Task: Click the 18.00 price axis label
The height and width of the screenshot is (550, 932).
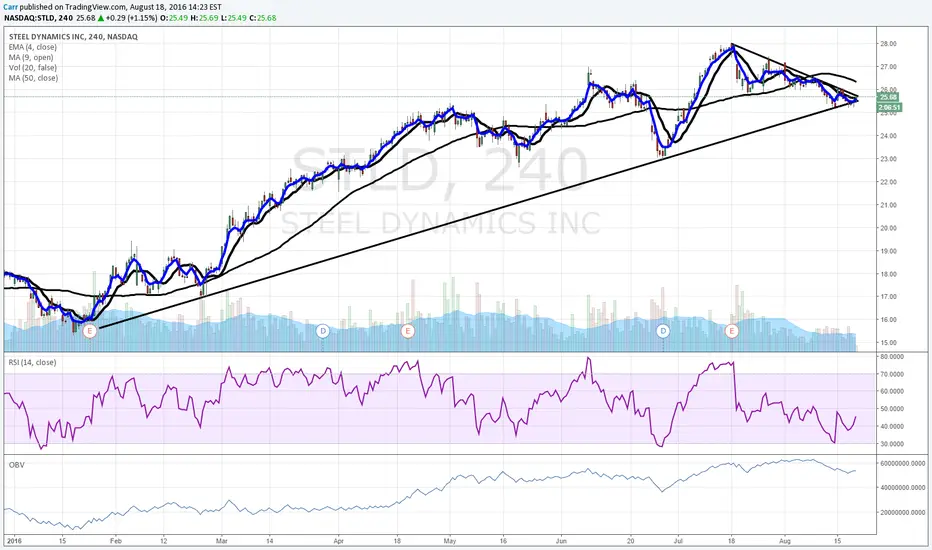Action: [888, 274]
